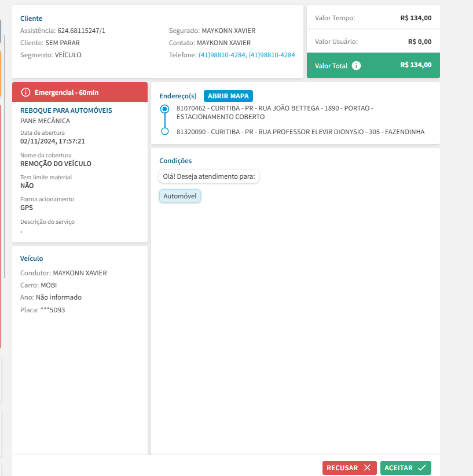Click the Rua João Bettega origin address text
Image resolution: width=473 pixels, height=476 pixels.
coord(274,112)
